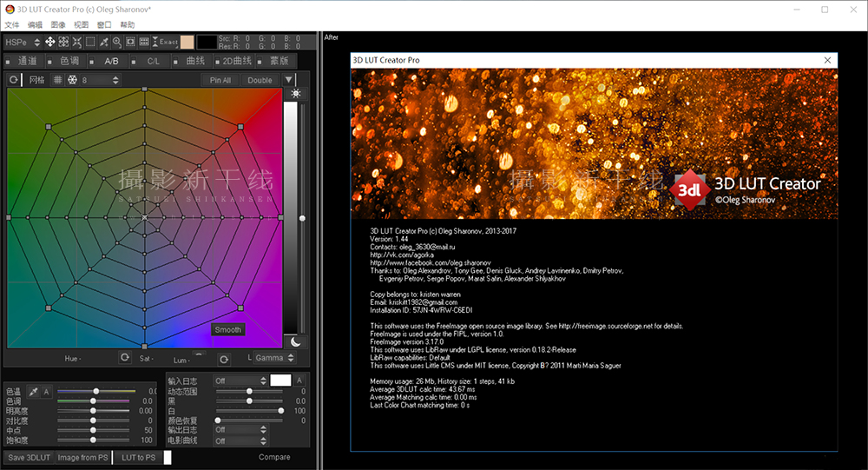Click the 颜色恢复 slider handle
The width and height of the screenshot is (868, 470).
[x=218, y=420]
